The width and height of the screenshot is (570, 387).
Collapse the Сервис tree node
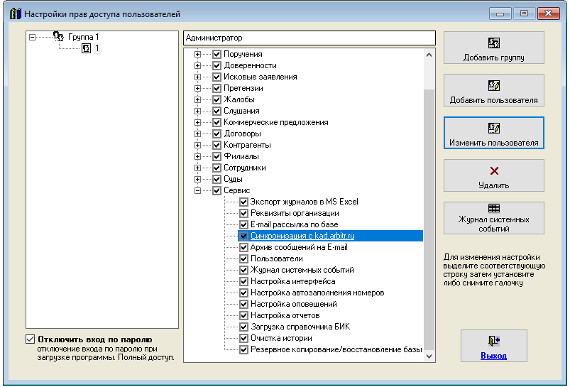[x=197, y=190]
